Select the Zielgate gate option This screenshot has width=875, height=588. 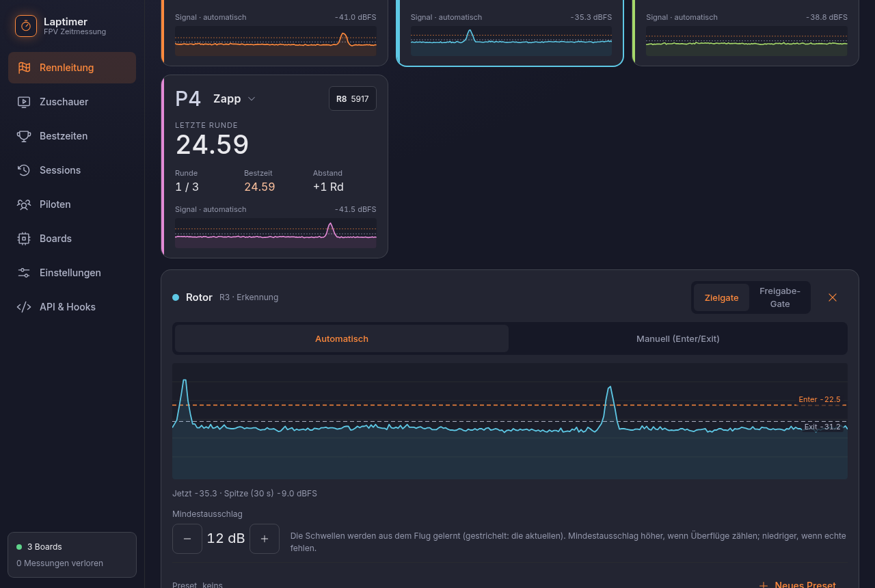click(722, 297)
